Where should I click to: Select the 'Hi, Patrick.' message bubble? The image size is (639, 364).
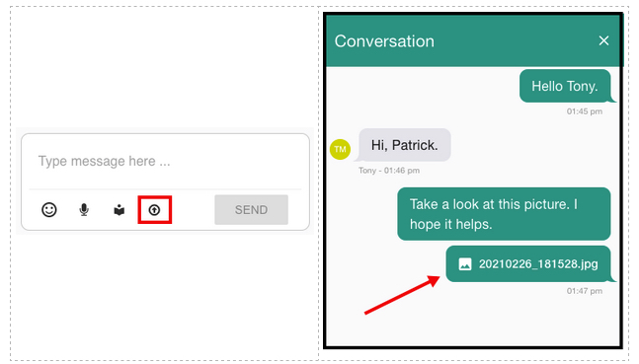pos(404,145)
